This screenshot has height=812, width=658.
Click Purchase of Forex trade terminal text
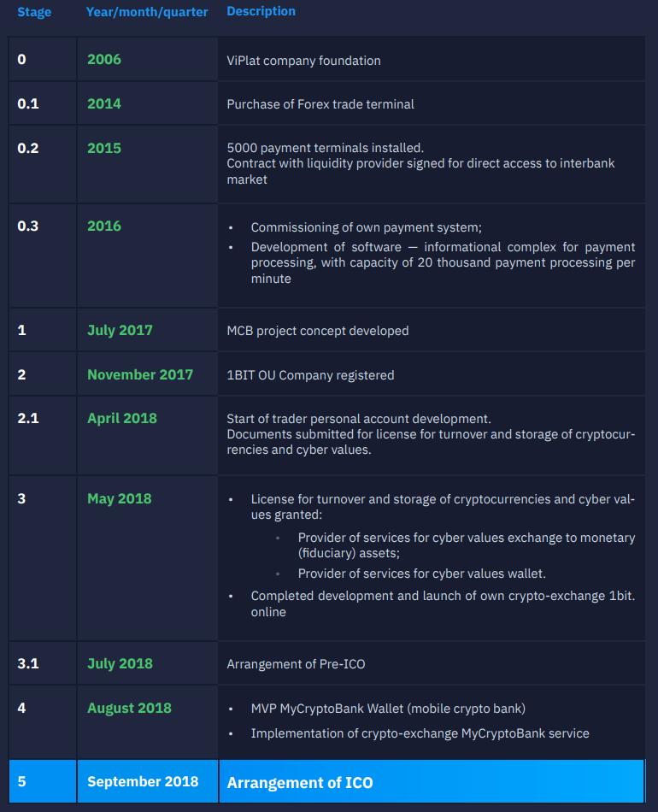[320, 104]
